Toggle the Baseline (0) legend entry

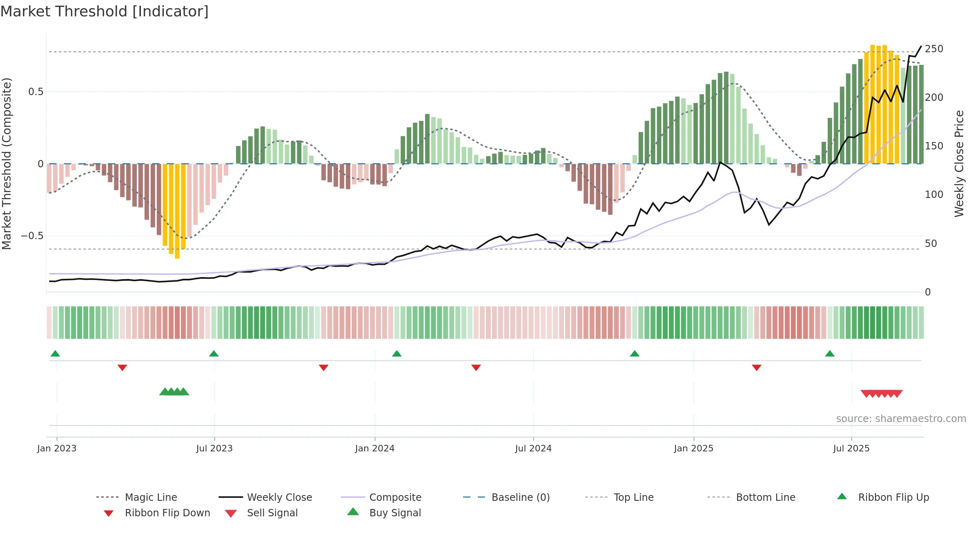tap(506, 497)
